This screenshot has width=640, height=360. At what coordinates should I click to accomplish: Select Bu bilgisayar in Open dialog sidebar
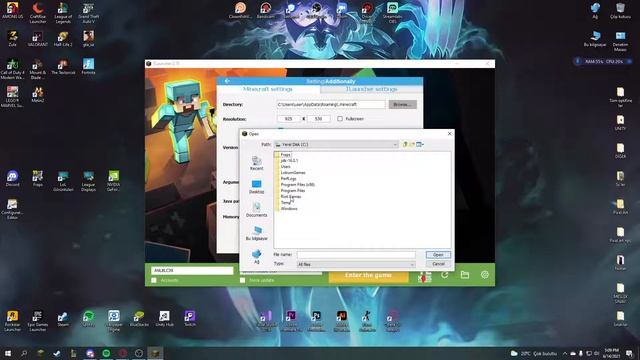[x=256, y=233]
